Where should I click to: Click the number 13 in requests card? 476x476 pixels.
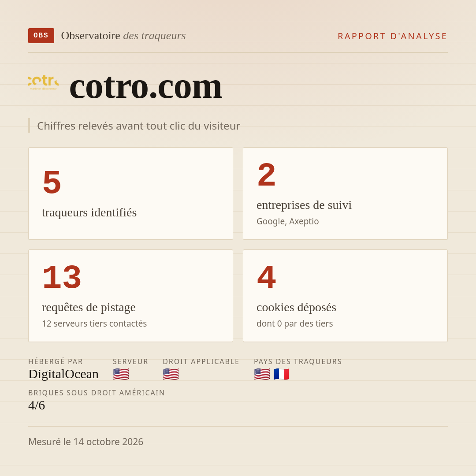62,277
